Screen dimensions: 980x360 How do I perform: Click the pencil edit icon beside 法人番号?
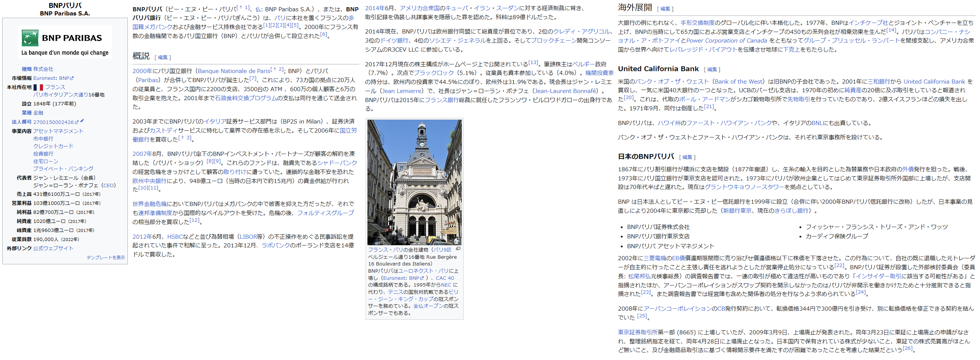pyautogui.click(x=82, y=121)
